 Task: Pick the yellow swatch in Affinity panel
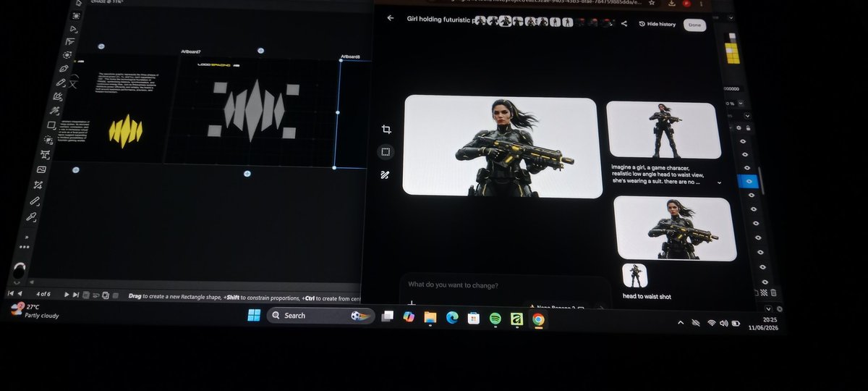(x=731, y=53)
